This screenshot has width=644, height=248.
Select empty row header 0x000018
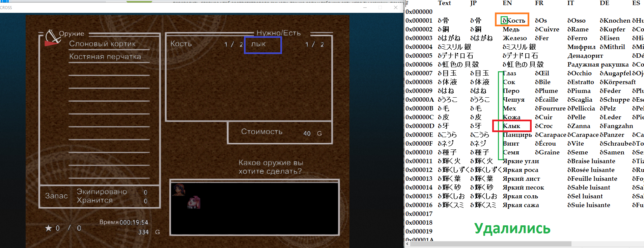point(419,223)
